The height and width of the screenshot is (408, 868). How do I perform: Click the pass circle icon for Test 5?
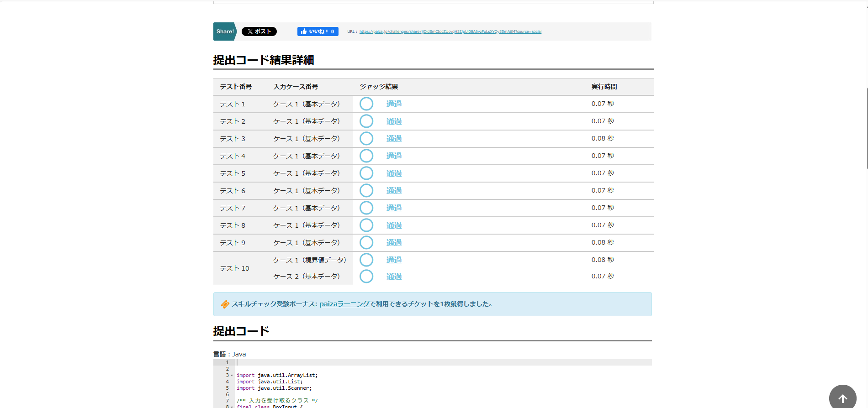point(366,173)
